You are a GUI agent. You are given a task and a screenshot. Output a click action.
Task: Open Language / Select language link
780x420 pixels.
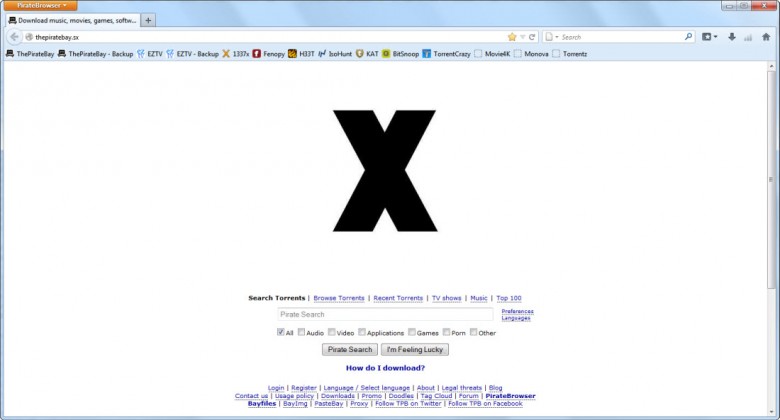367,388
